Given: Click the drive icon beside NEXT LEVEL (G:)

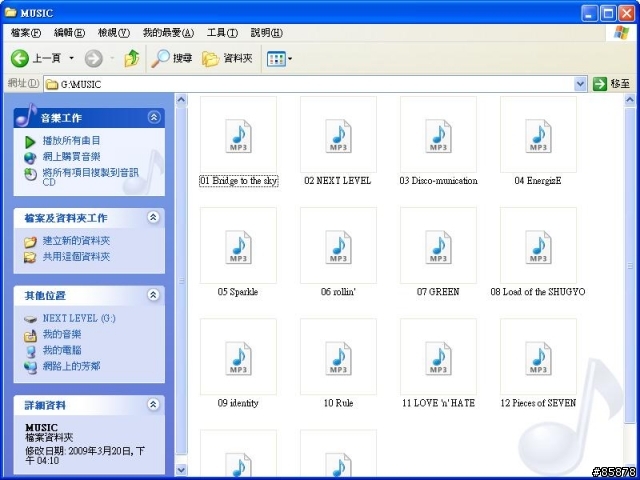Looking at the screenshot, I should (30, 319).
